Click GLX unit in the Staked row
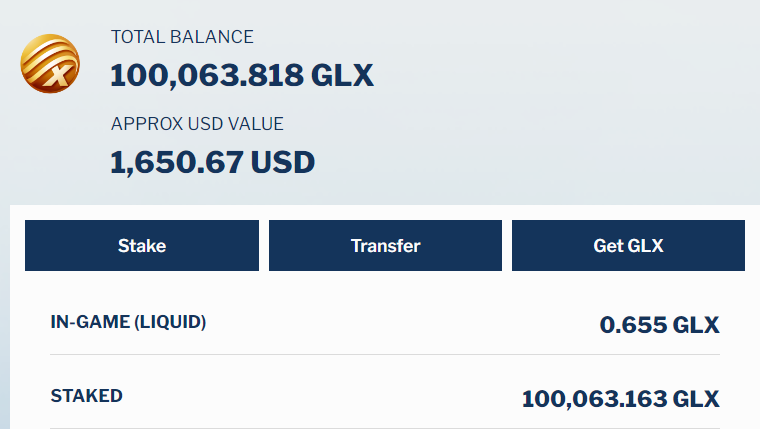The image size is (760, 429). 696,399
